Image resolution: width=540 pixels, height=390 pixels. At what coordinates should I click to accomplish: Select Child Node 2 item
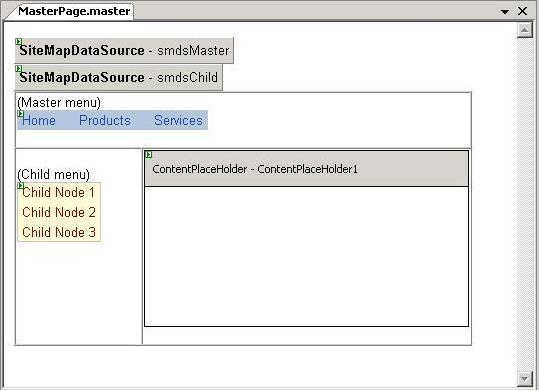pyautogui.click(x=59, y=212)
